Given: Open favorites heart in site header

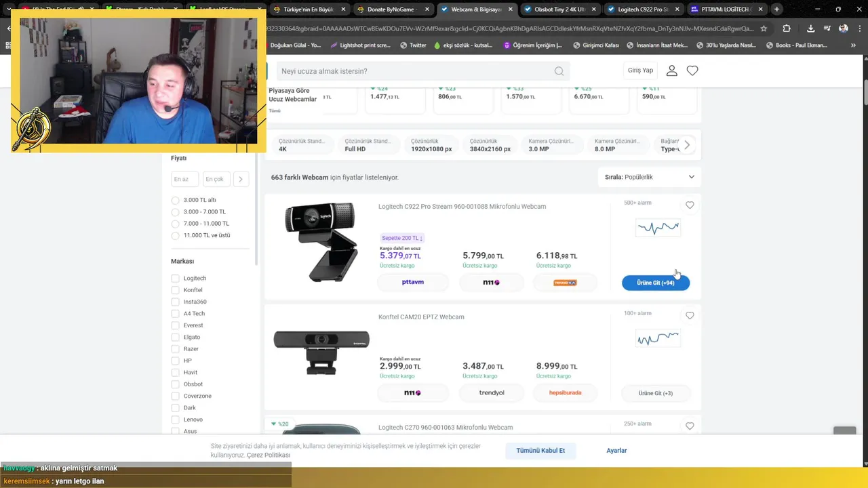Looking at the screenshot, I should 692,70.
